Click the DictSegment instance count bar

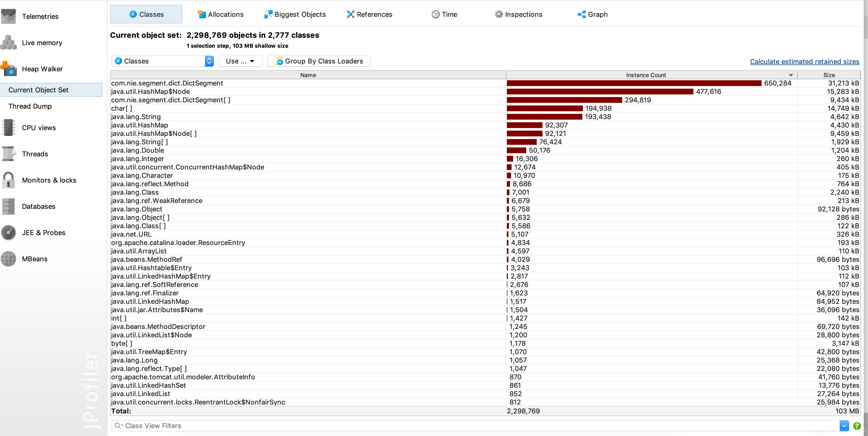634,83
